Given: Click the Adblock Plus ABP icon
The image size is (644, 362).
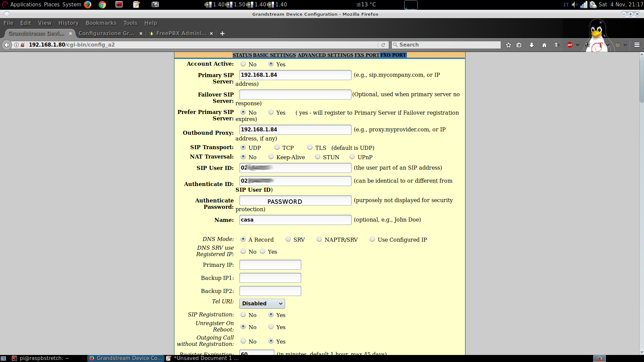Looking at the screenshot, I should pyautogui.click(x=570, y=45).
